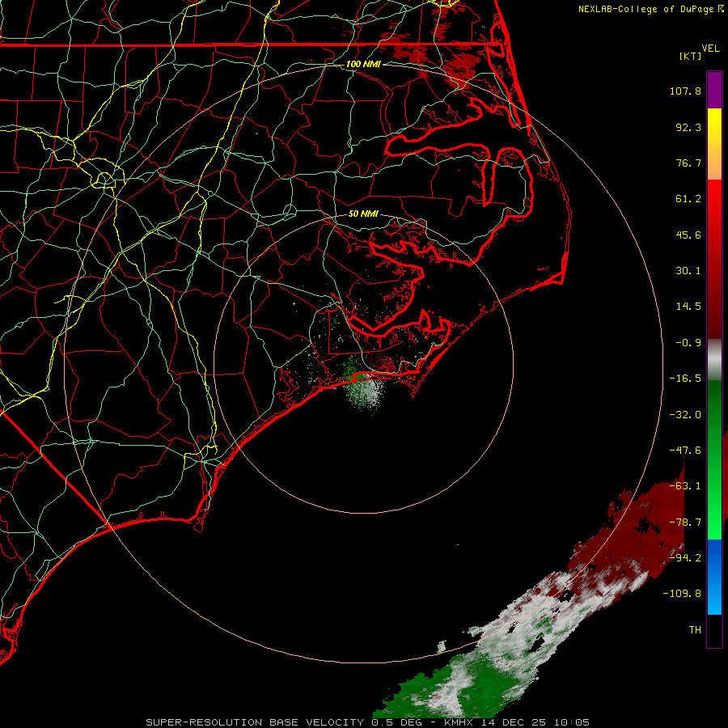Viewport: 728px width, 728px height.
Task: Click the 107.8 legend value
Action: point(685,91)
